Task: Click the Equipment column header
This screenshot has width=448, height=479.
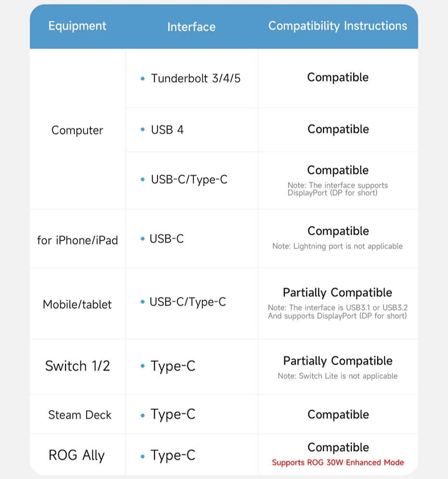Action: click(77, 26)
